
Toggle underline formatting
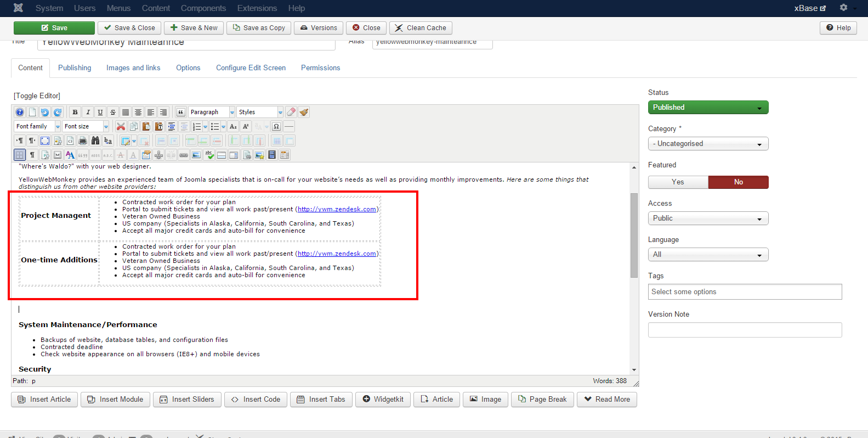pyautogui.click(x=100, y=112)
